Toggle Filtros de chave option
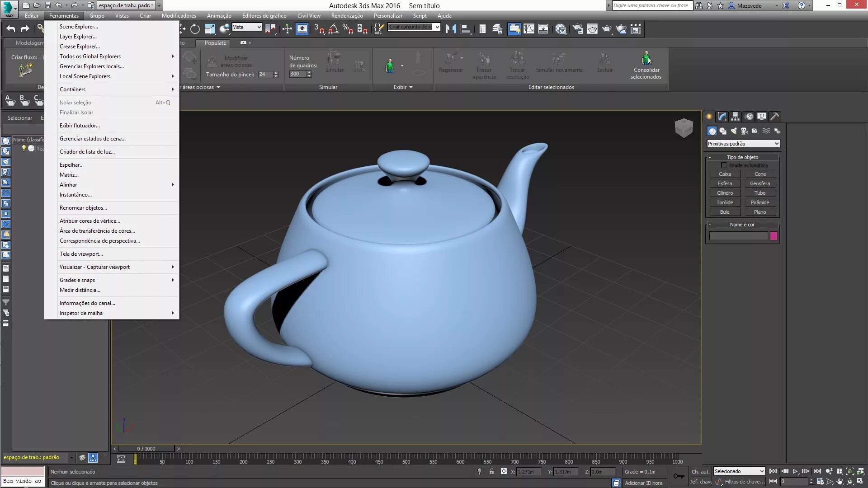Screen dimensions: 868x488 (x=745, y=482)
